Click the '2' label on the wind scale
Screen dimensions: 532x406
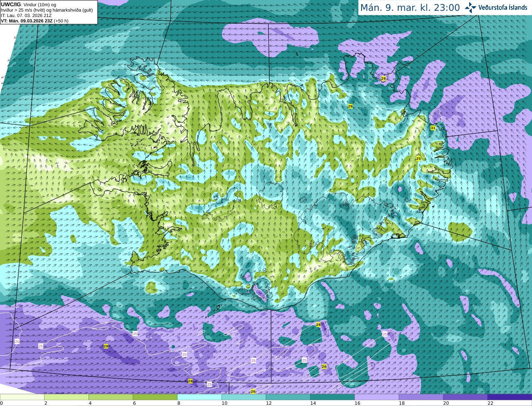coord(45,403)
